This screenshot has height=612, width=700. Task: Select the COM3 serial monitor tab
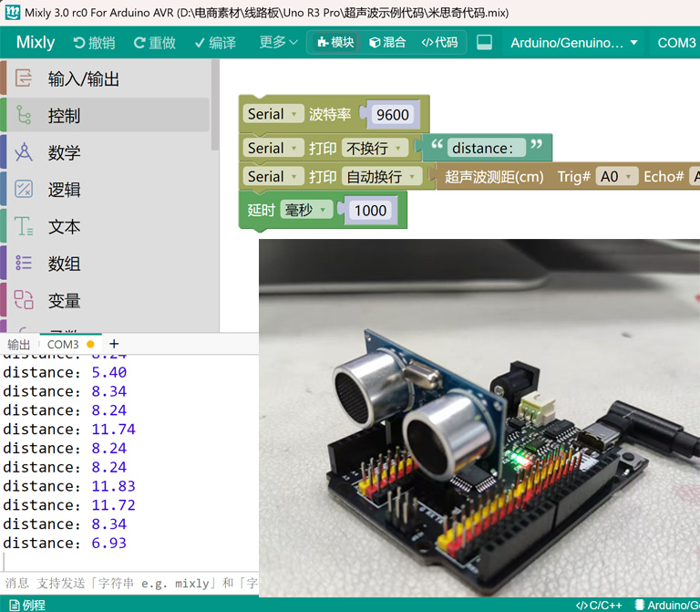tap(63, 345)
